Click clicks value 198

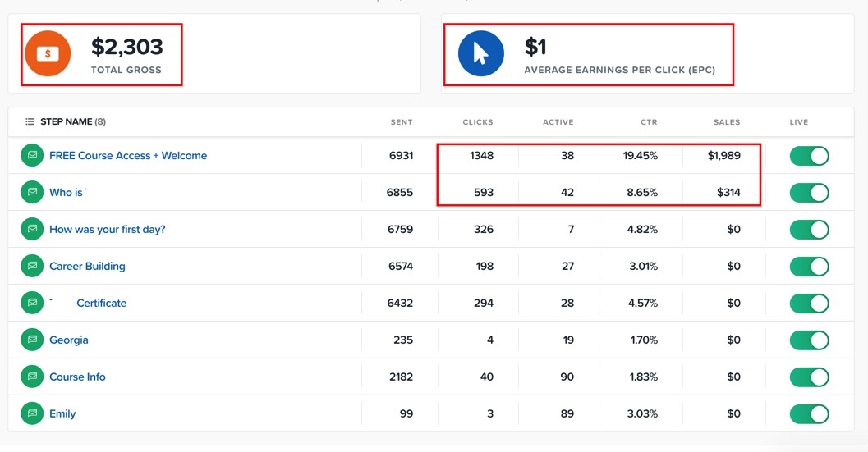pyautogui.click(x=485, y=266)
